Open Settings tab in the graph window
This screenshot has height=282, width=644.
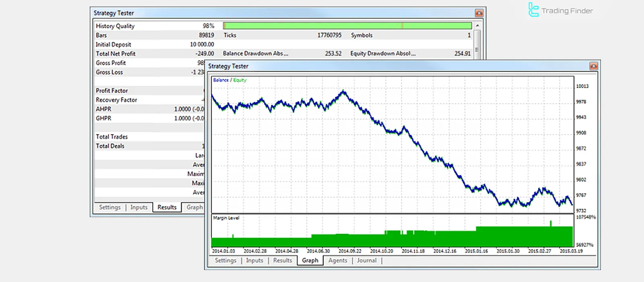point(225,261)
